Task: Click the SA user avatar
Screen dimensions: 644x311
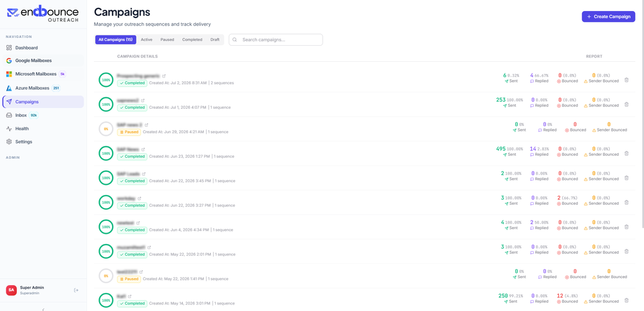Action: pyautogui.click(x=11, y=290)
